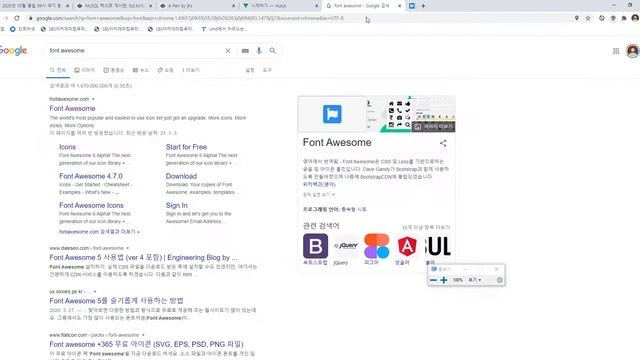The image size is (640, 360).
Task: Expand fontawesome.com 검색결과 더보기 link
Action: click(99, 231)
